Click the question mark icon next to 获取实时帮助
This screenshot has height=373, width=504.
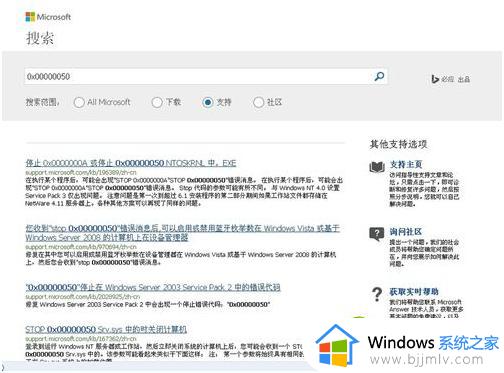pyautogui.click(x=377, y=294)
